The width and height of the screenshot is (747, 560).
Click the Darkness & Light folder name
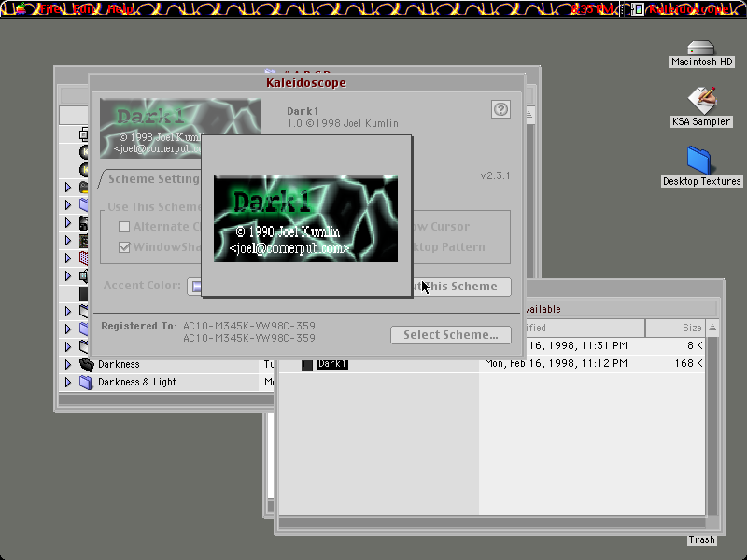tap(136, 382)
